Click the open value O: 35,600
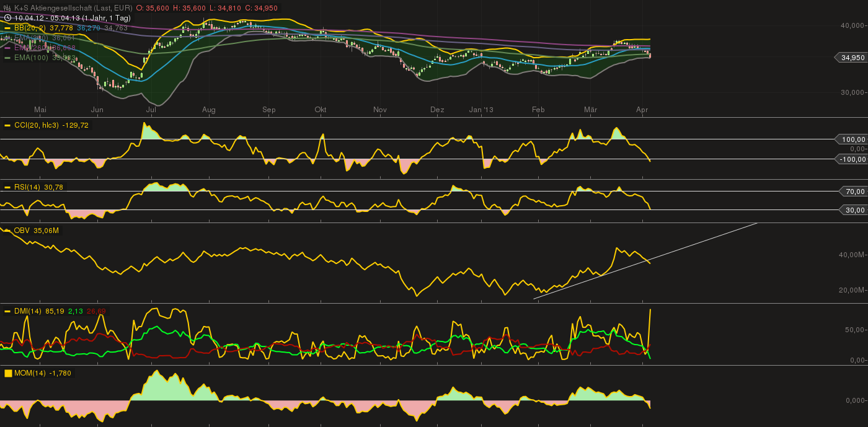The image size is (868, 427). tap(153, 8)
